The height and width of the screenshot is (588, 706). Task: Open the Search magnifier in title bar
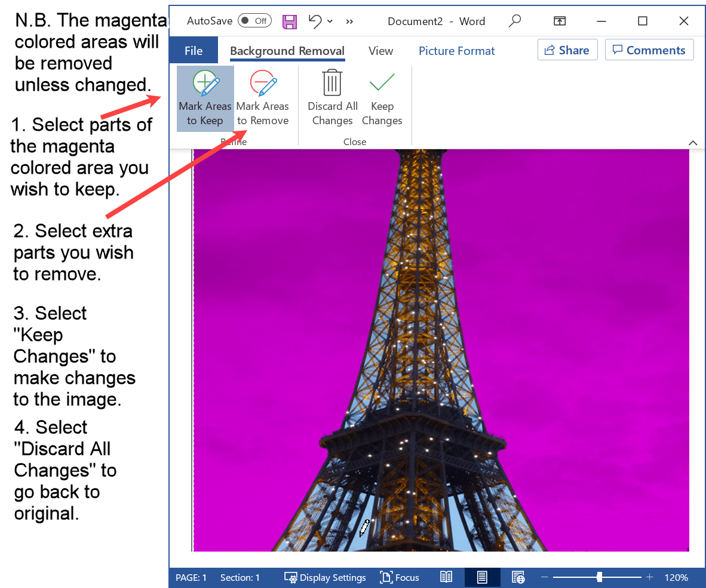(514, 21)
